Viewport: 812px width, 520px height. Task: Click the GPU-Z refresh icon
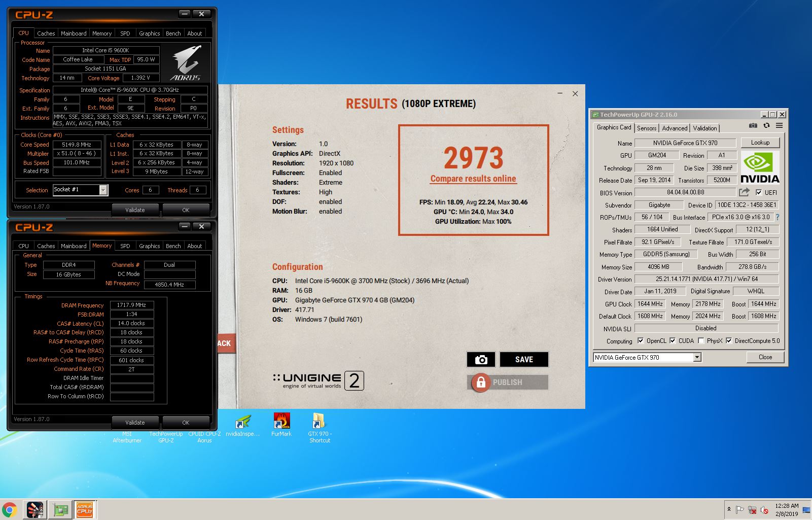(x=766, y=125)
